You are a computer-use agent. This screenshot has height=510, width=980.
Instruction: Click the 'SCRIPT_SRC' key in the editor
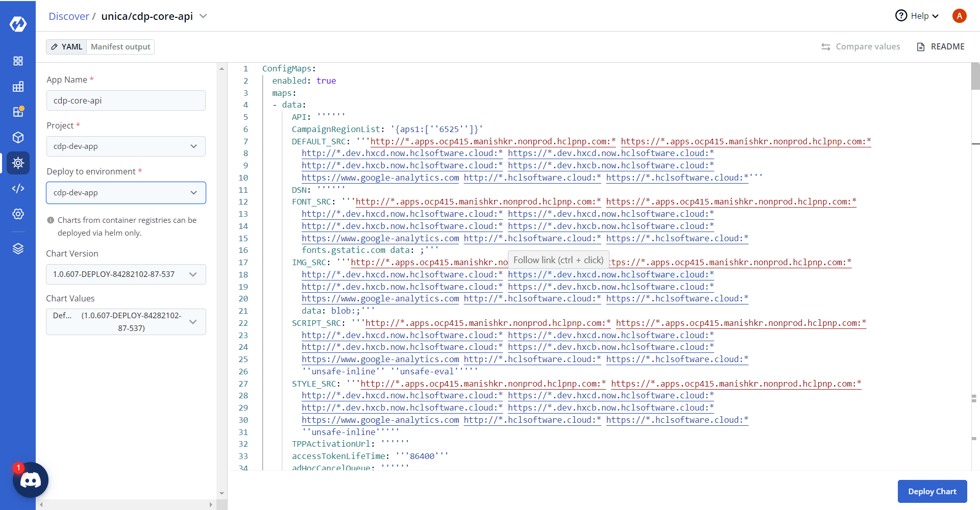[x=316, y=323]
